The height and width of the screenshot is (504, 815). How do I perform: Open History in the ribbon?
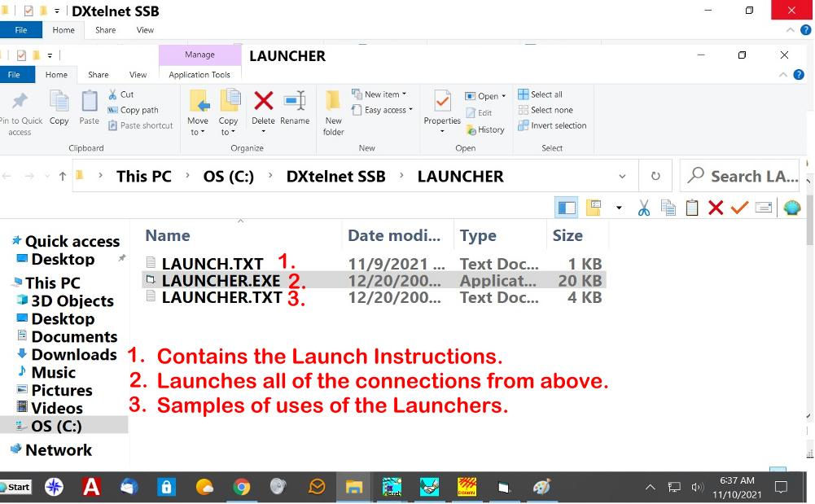pos(485,129)
